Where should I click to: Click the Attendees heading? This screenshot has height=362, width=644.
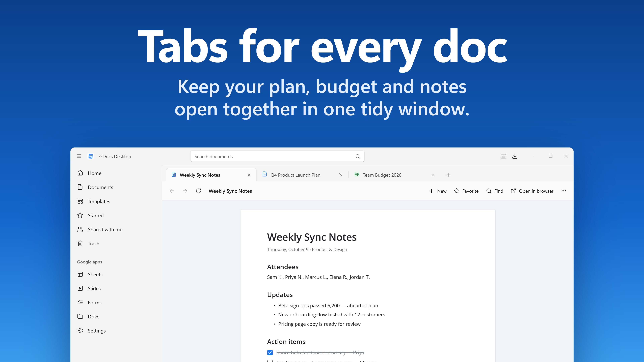(283, 267)
